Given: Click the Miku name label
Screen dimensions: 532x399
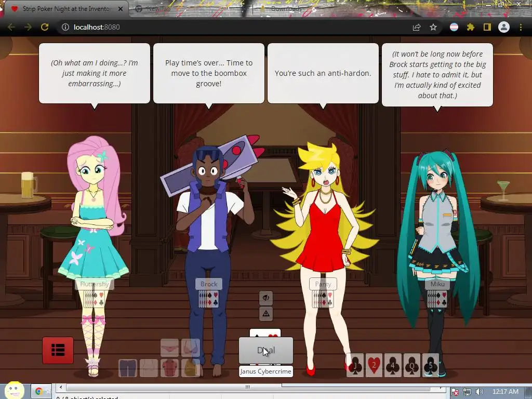Looking at the screenshot, I should 437,284.
